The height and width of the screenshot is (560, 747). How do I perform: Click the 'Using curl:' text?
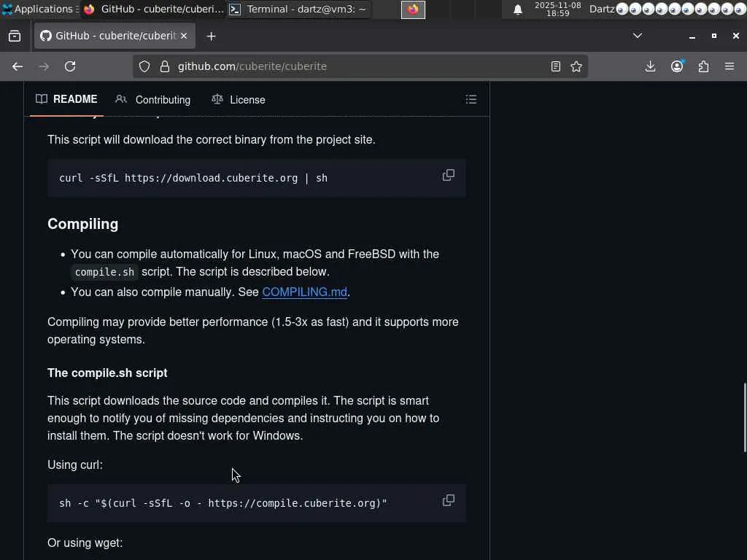75,464
